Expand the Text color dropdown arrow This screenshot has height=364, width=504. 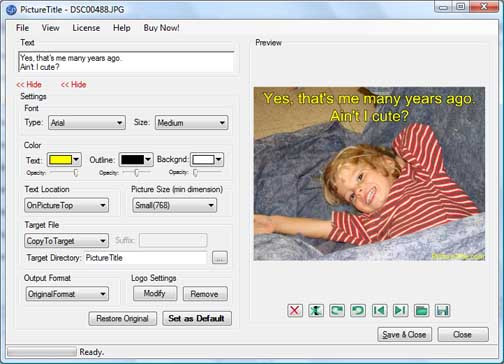[x=76, y=160]
